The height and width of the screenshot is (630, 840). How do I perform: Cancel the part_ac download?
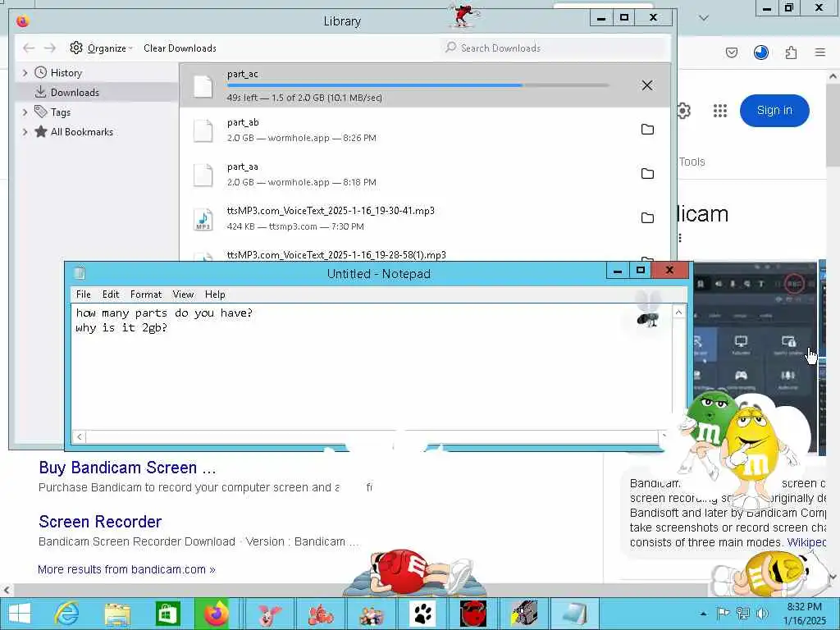647,85
